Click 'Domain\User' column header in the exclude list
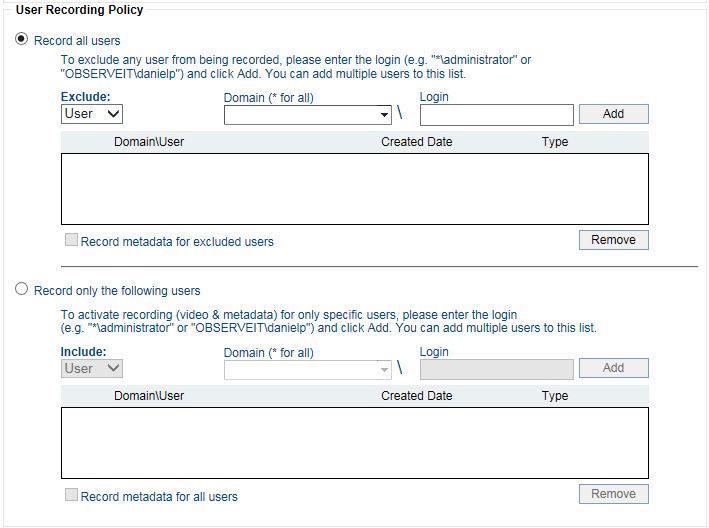This screenshot has width=709, height=528. (x=149, y=142)
